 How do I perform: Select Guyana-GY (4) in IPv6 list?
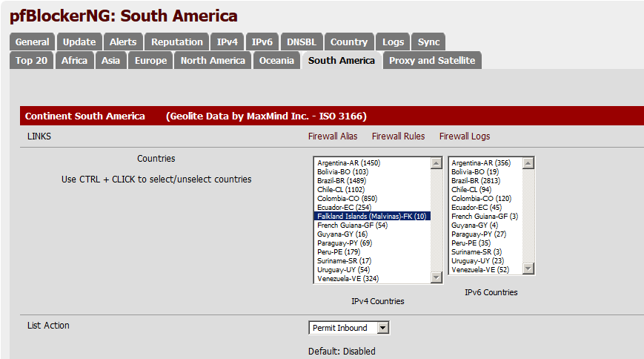(485, 225)
